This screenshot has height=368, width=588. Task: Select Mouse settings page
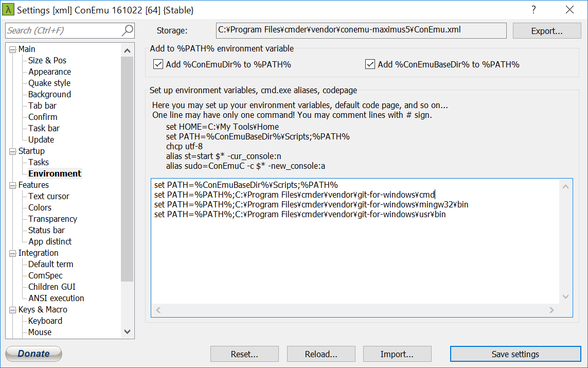tap(40, 332)
